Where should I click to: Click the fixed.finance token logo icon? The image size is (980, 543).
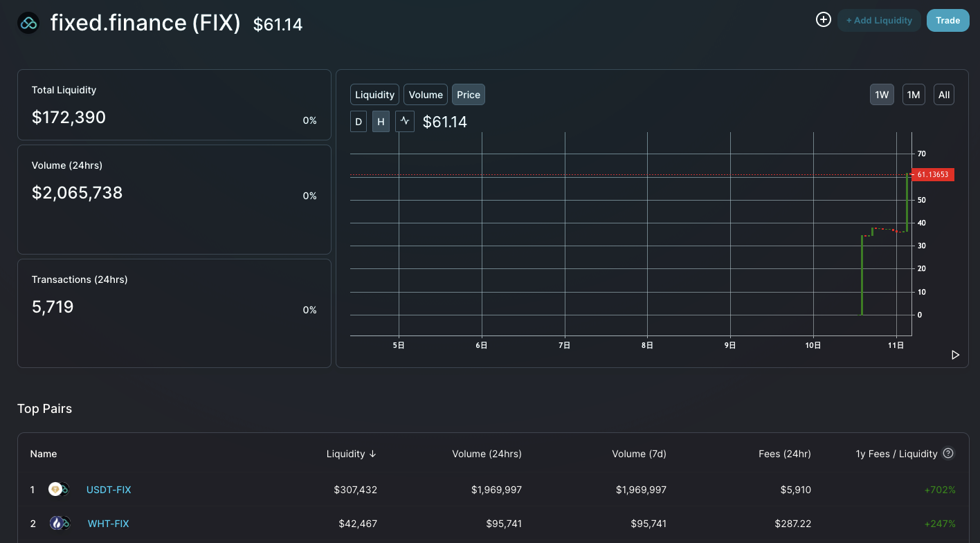click(28, 23)
